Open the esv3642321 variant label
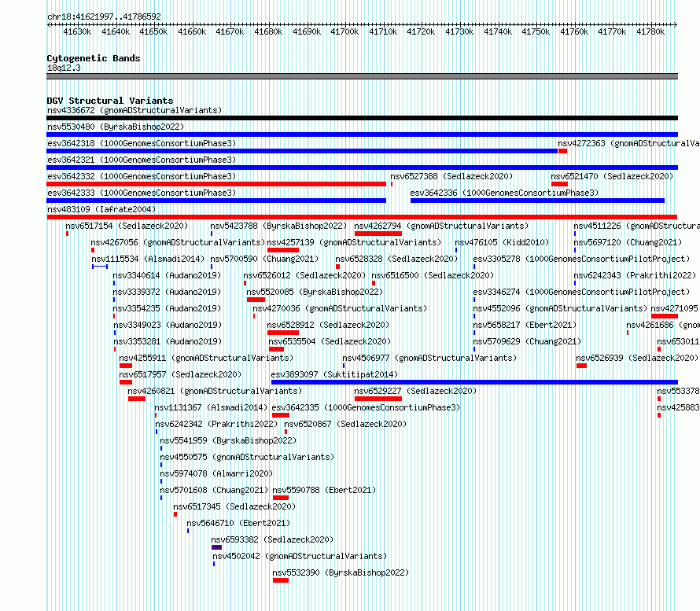Screen dimensions: 700x611 point(142,160)
